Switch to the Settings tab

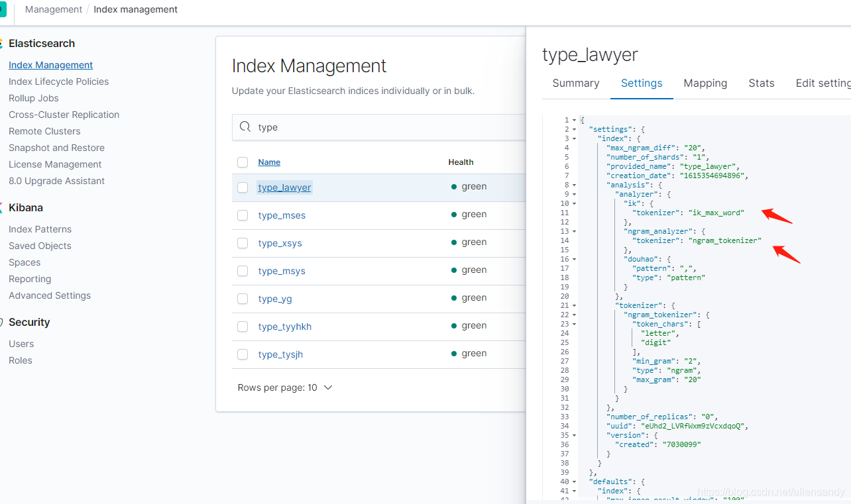pyautogui.click(x=642, y=83)
